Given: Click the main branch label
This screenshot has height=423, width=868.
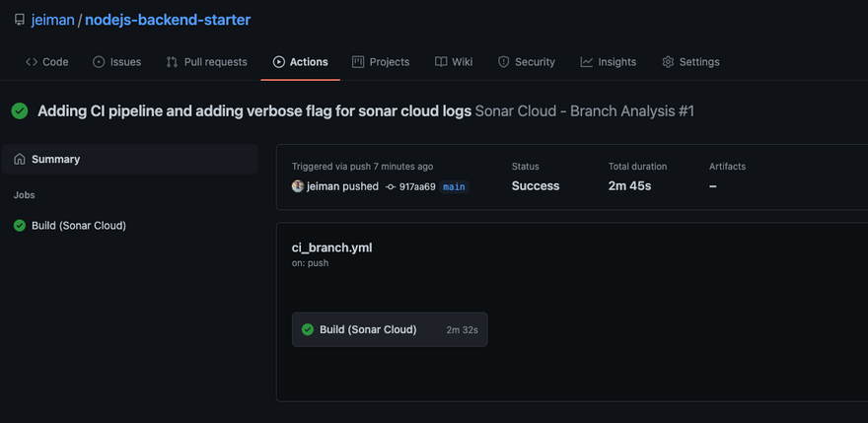Looking at the screenshot, I should [x=454, y=186].
